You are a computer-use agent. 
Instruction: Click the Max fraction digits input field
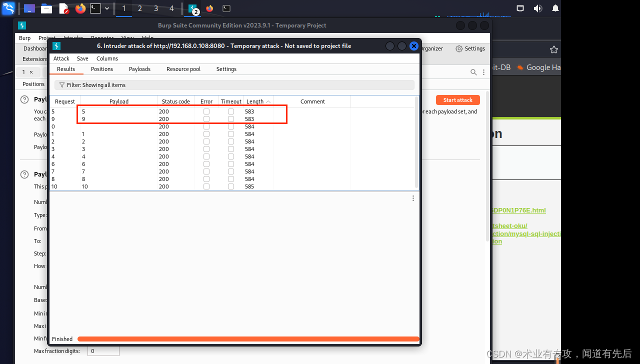103,351
